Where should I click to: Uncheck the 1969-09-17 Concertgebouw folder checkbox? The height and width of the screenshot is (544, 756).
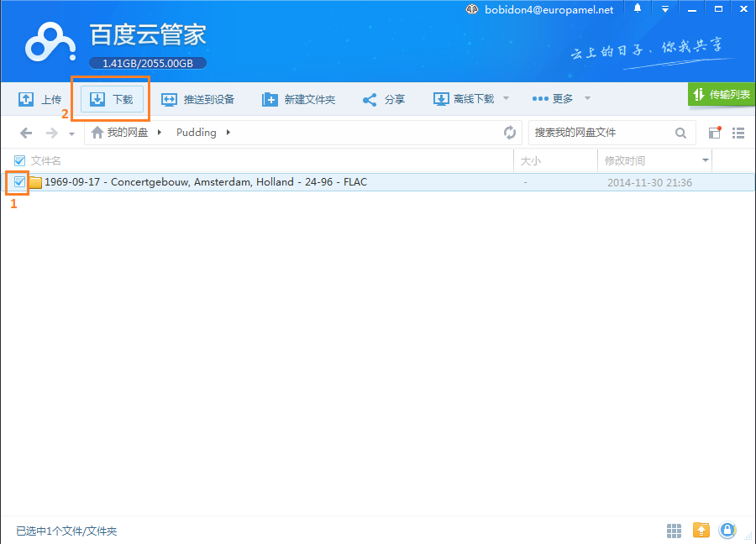point(19,181)
